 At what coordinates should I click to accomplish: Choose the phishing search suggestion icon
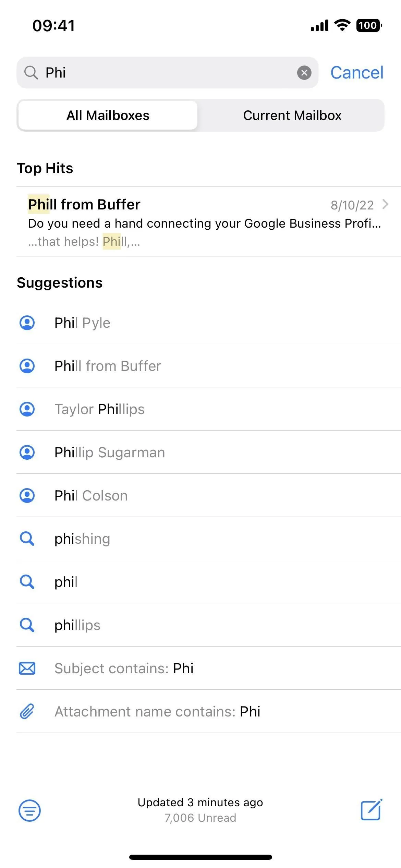(27, 539)
